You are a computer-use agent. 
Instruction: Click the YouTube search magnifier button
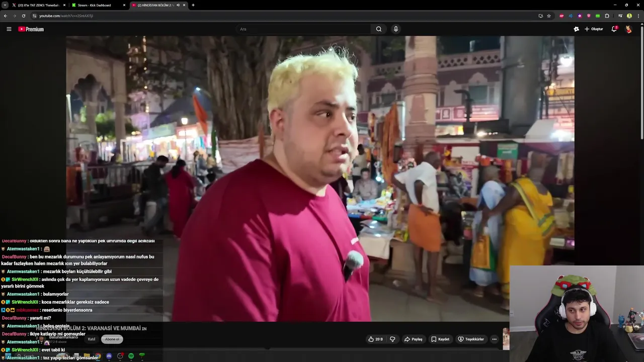379,29
